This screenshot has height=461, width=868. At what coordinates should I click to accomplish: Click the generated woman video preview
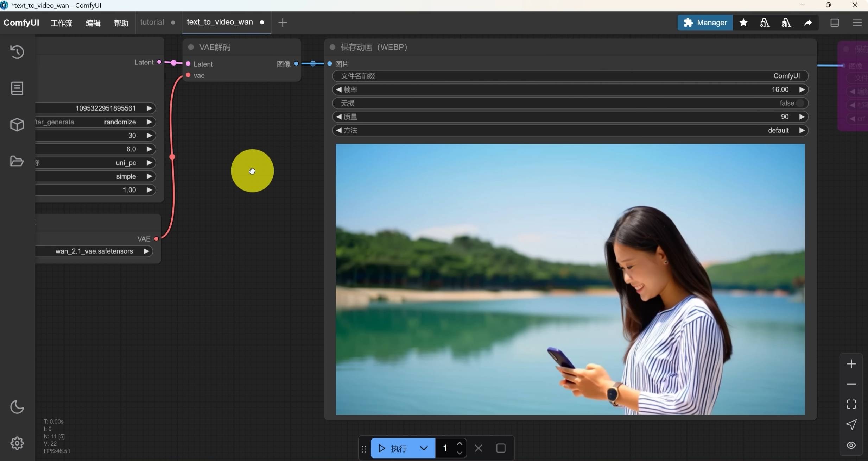570,279
